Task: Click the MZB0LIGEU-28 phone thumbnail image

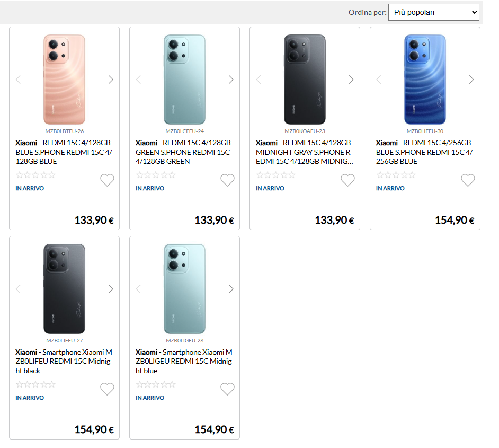Action: click(x=184, y=289)
